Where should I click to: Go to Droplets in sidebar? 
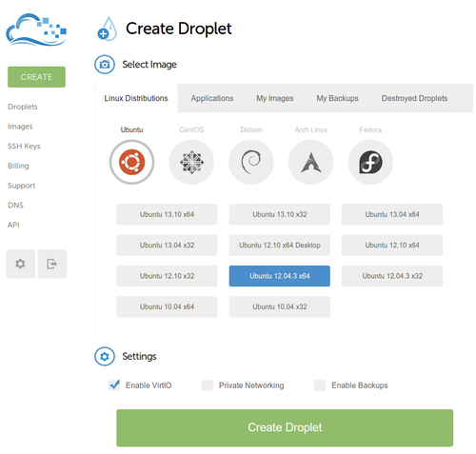(23, 107)
